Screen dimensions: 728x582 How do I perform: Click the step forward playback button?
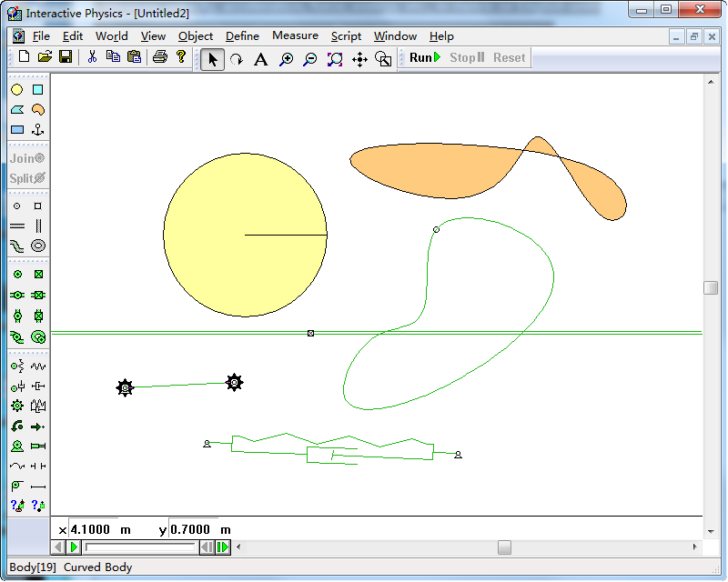(223, 547)
